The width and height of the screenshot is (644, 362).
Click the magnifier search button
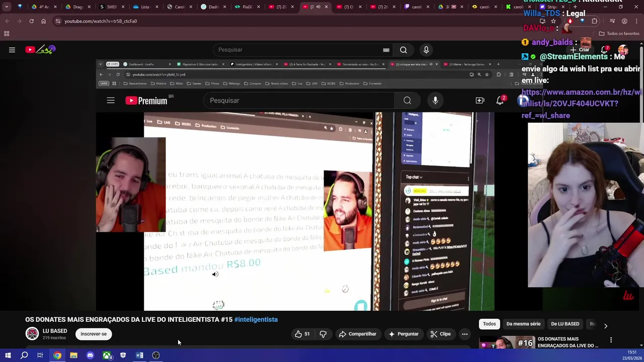click(x=404, y=50)
